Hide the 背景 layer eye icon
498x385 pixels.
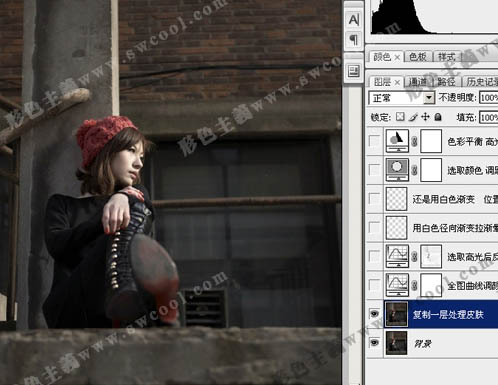tap(374, 343)
